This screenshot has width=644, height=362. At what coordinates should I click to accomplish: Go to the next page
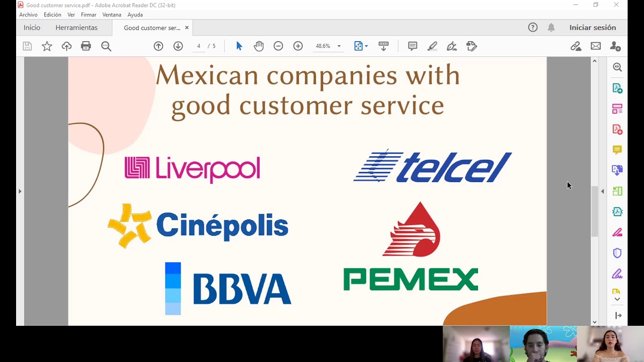[178, 46]
